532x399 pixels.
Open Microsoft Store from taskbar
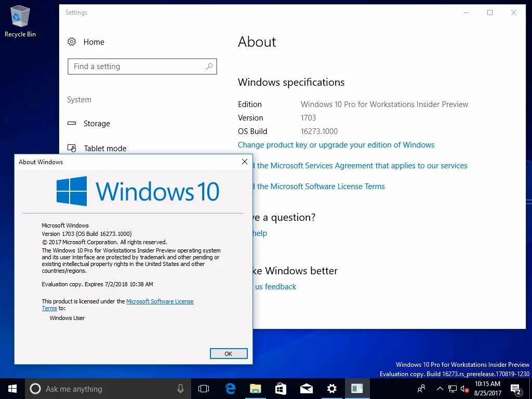pyautogui.click(x=281, y=389)
